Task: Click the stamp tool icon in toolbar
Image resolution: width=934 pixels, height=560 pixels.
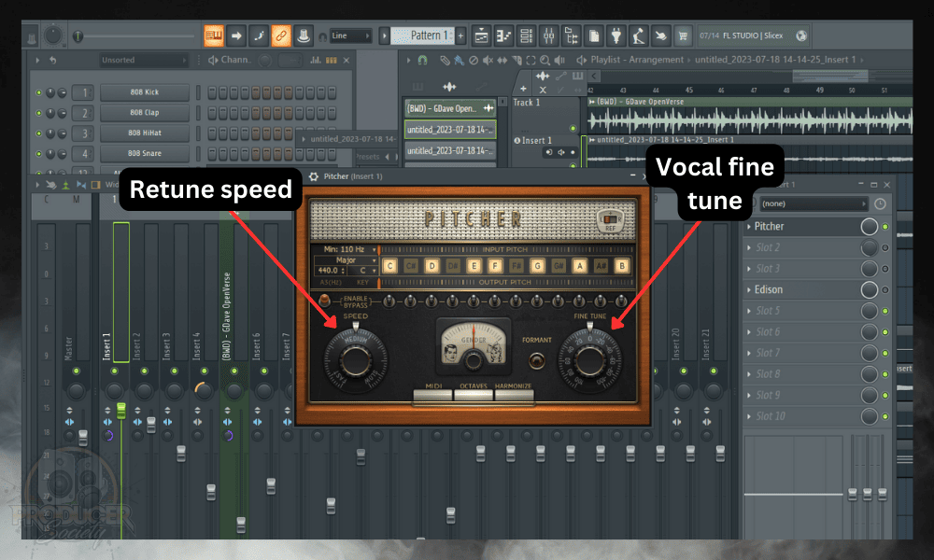Action: (304, 35)
